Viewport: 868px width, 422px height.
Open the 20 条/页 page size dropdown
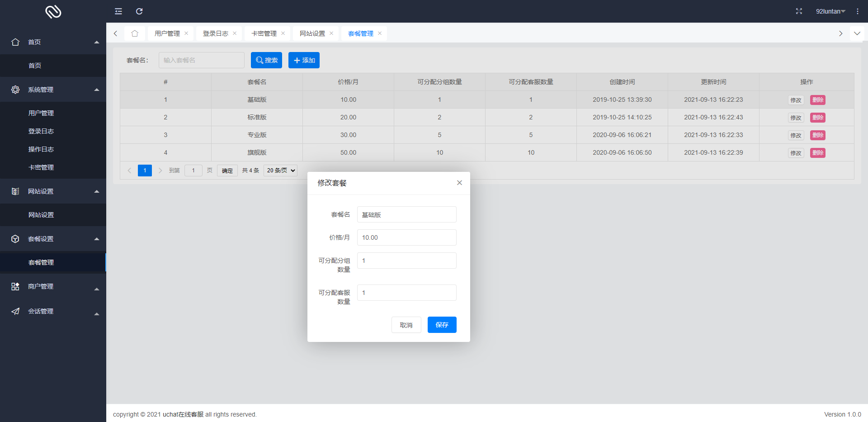280,171
